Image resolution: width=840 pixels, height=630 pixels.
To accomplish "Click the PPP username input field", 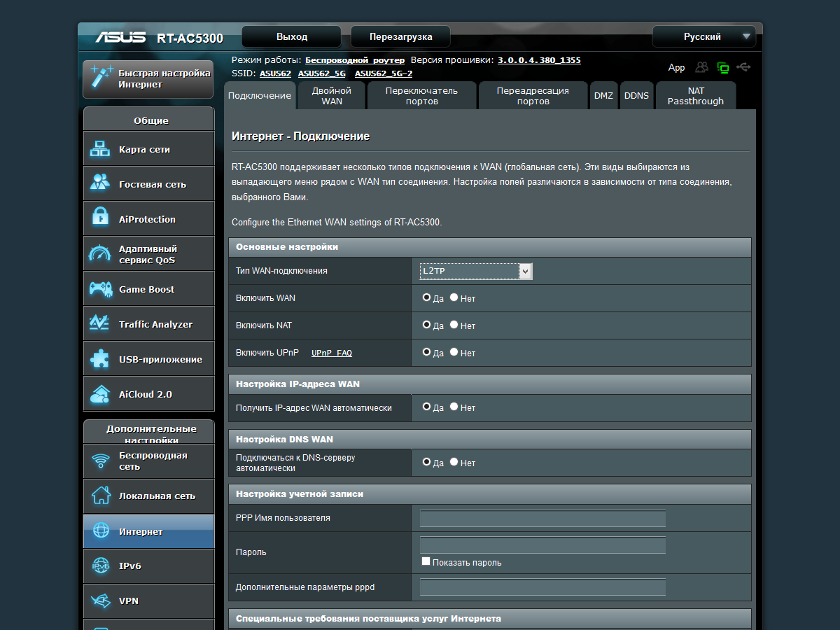I will tap(542, 519).
